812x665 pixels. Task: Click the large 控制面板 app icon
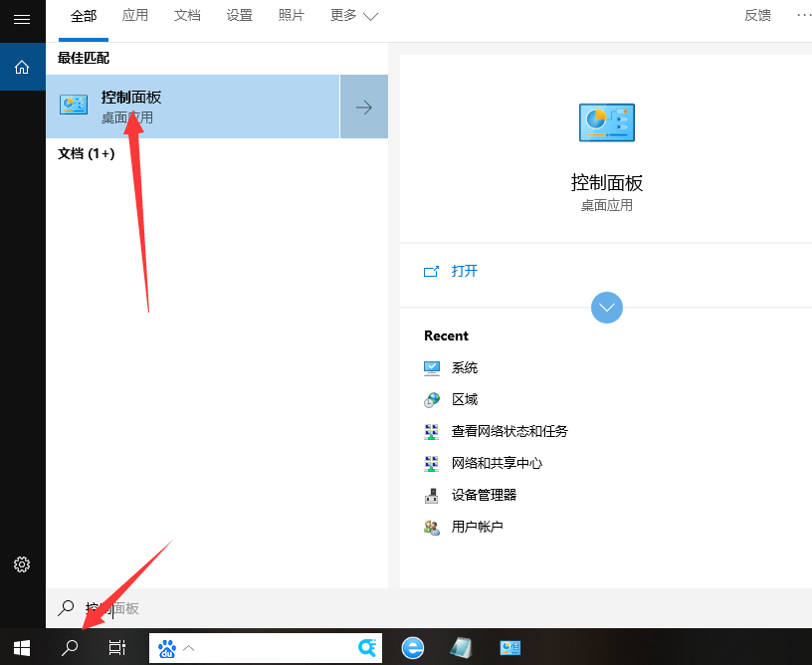point(606,122)
